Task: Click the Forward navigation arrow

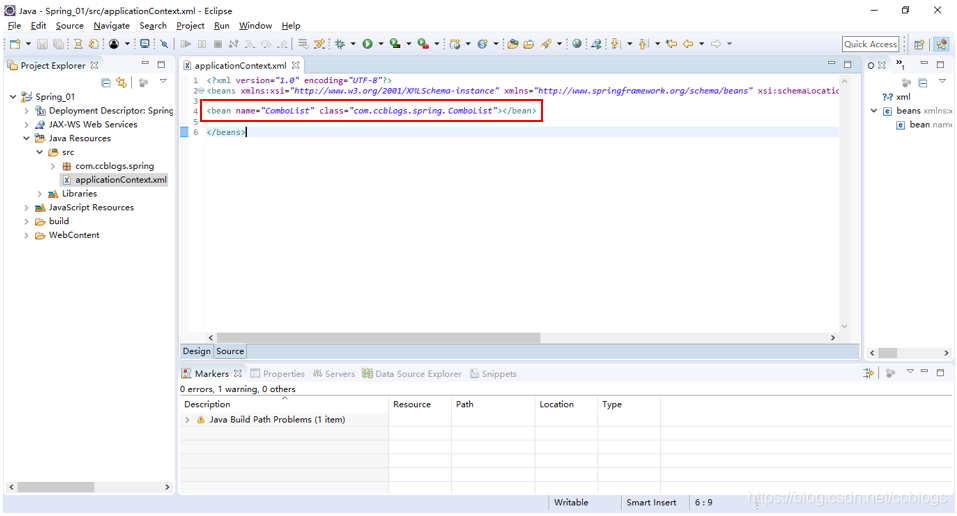Action: point(716,44)
